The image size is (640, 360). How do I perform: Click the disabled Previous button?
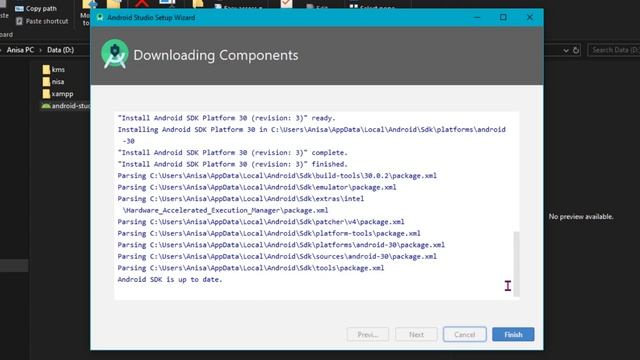point(368,334)
